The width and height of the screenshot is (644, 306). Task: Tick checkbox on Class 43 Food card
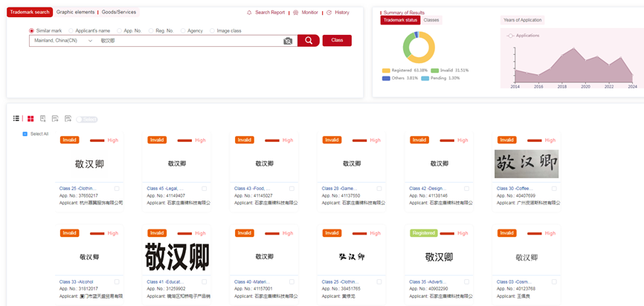[x=292, y=189]
